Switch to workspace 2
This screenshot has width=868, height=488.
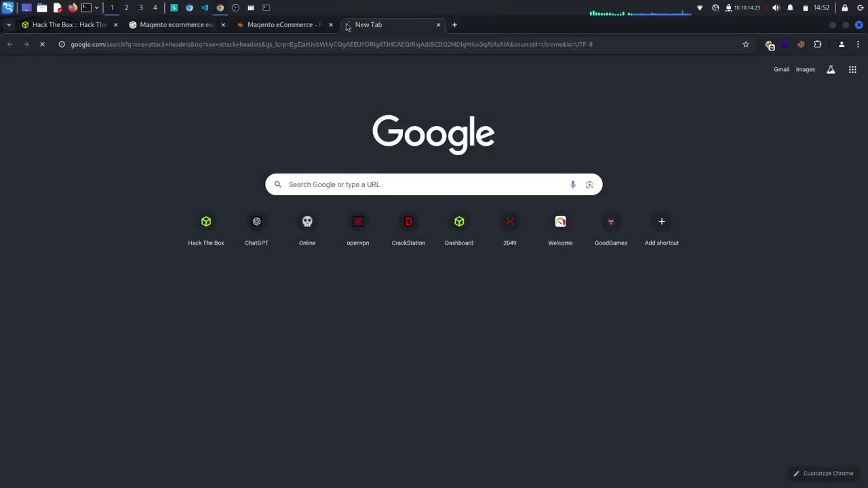pos(126,7)
